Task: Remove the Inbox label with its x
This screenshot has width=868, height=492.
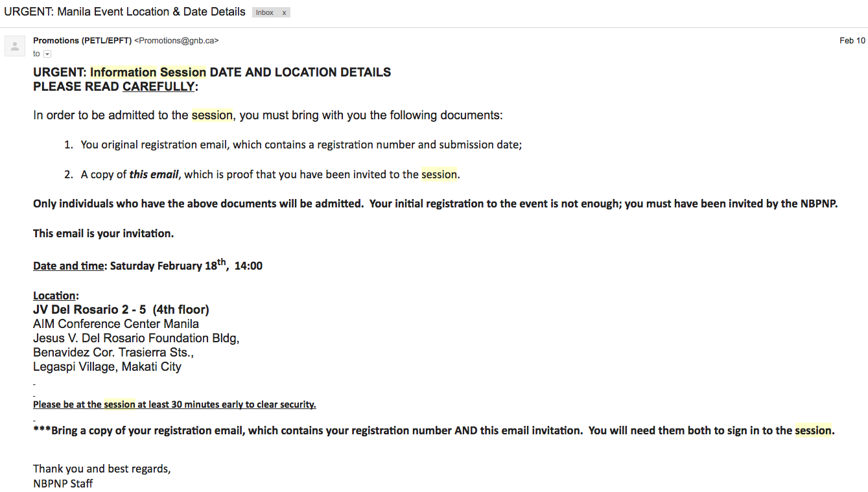Action: pos(284,13)
